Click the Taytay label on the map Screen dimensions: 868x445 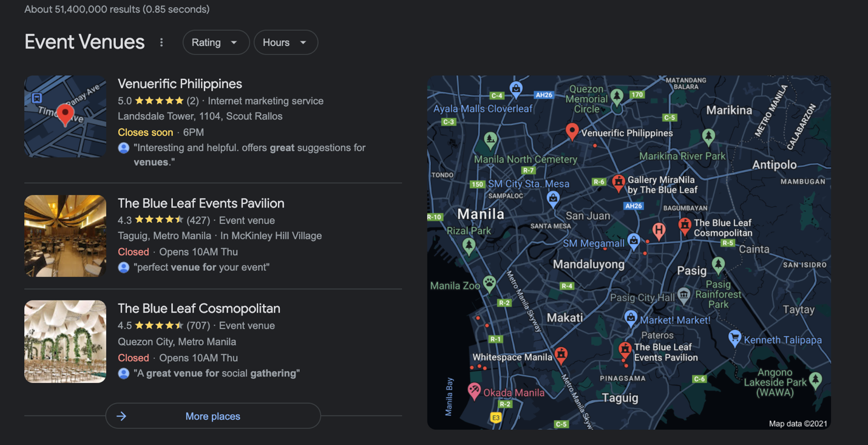(799, 310)
